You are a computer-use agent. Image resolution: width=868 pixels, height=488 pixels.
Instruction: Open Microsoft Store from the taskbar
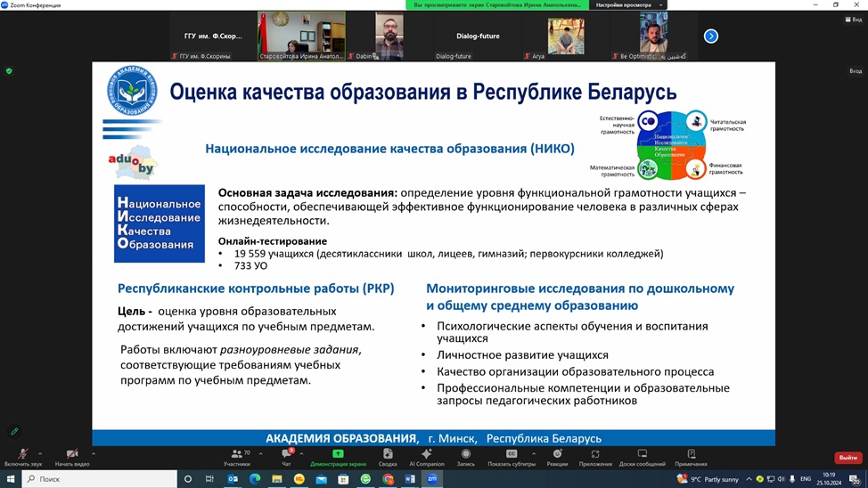pos(343,479)
